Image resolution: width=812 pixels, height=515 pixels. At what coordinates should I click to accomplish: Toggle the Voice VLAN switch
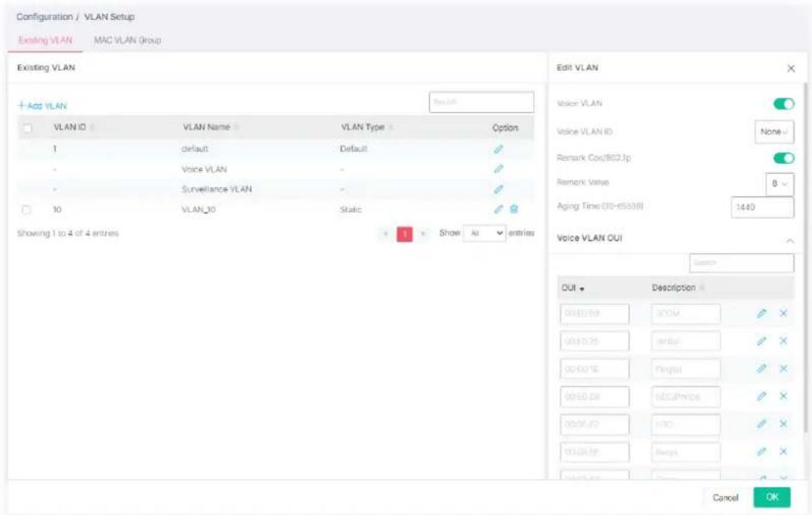click(x=784, y=104)
